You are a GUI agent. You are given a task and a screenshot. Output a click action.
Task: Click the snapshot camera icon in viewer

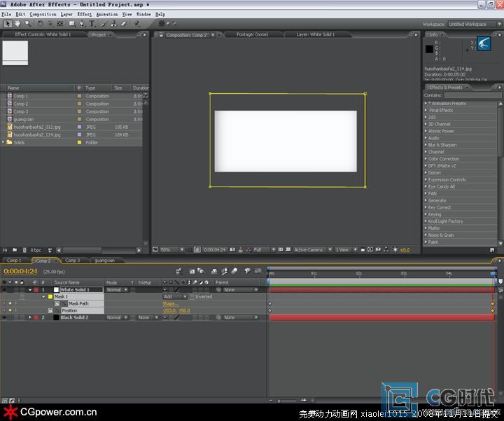232,249
